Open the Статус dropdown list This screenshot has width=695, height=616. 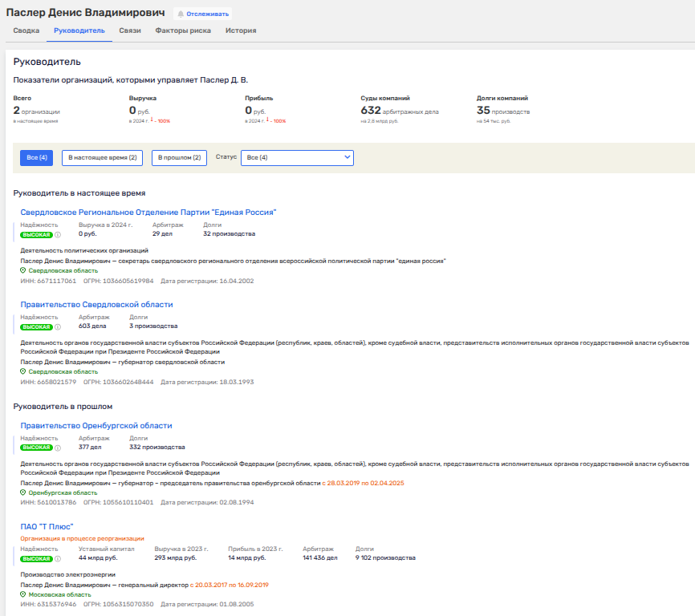(x=297, y=158)
